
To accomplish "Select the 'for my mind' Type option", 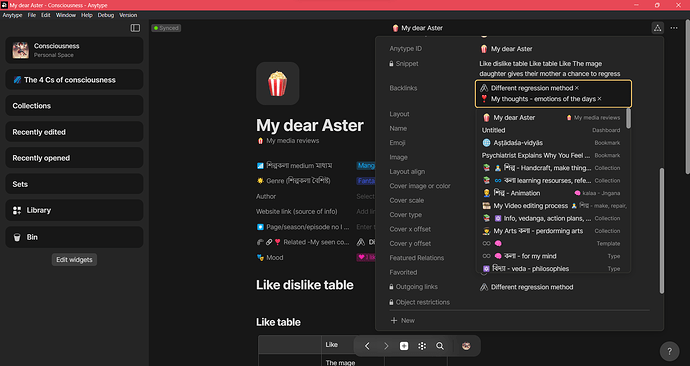I will (x=551, y=256).
